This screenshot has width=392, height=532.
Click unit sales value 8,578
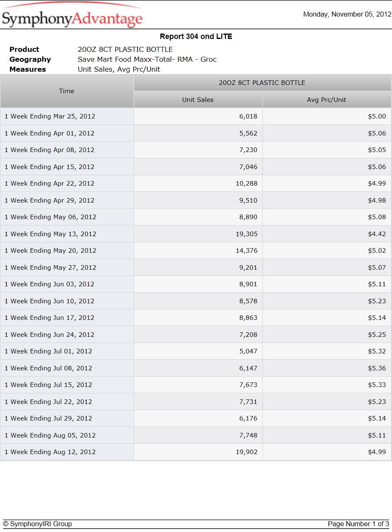[248, 301]
